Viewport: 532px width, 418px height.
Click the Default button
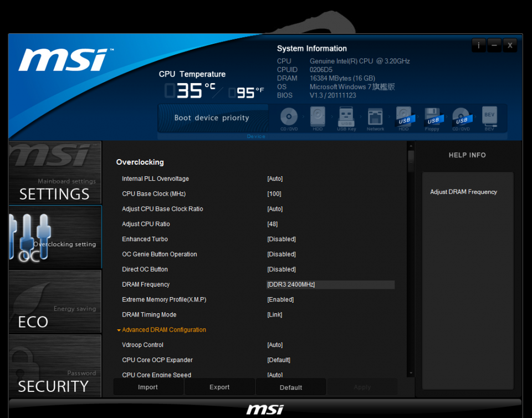[x=291, y=387]
